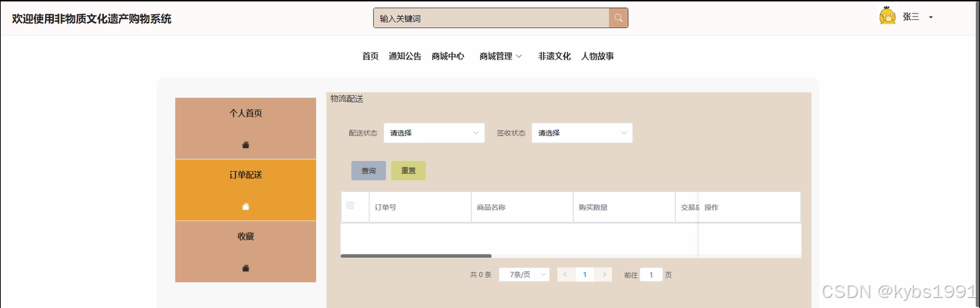Open the 张三 user dropdown arrow
The image size is (980, 308).
[930, 17]
